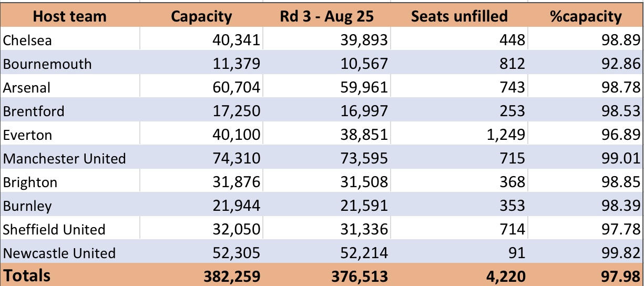Click Sheffield United's unfilled seats 714
Viewport: 644px width, 286px height.
(459, 230)
